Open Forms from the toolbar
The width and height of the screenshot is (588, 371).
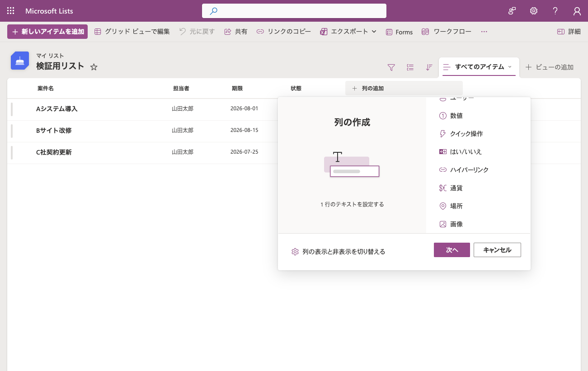(399, 32)
